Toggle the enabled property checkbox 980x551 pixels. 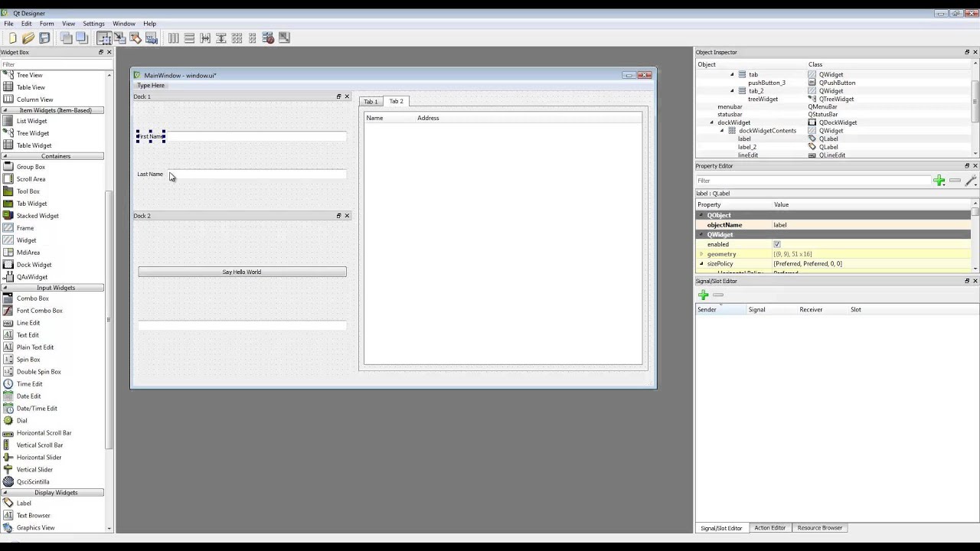pyautogui.click(x=776, y=244)
